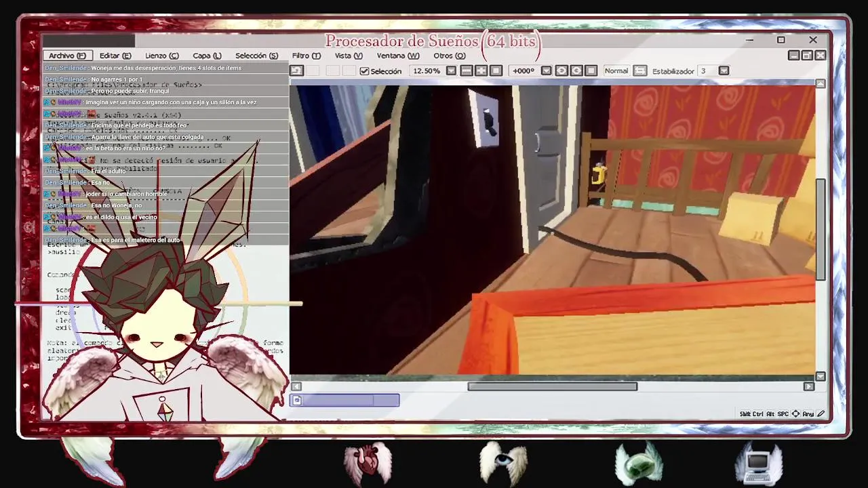This screenshot has height=488, width=868.
Task: Click the Normal mode box
Action: pyautogui.click(x=616, y=70)
